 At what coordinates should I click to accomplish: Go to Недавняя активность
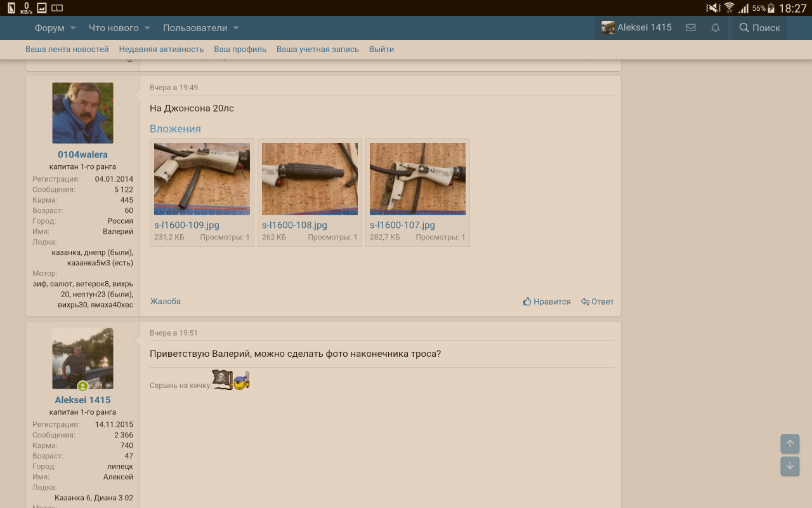click(161, 49)
